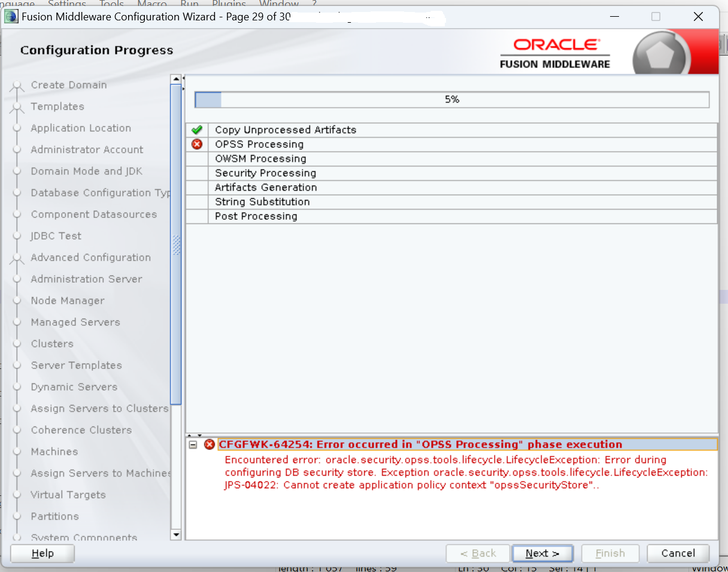Click the JPS-04022 error detail text
The image size is (728, 572).
point(412,485)
